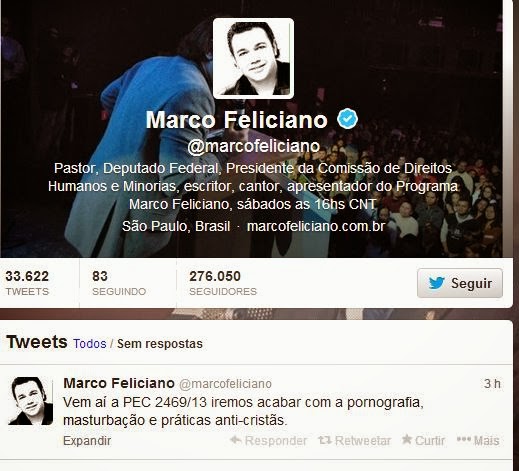
Task: Open the large profile avatar photo
Action: [x=253, y=58]
